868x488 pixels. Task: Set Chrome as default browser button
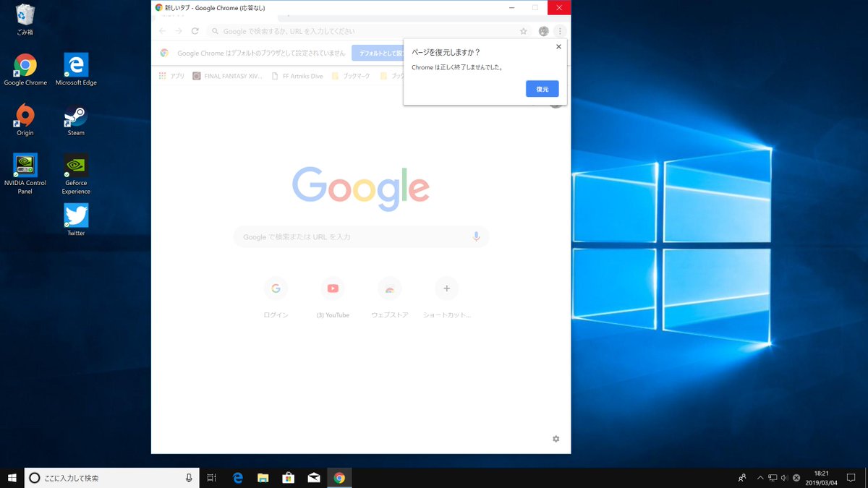click(x=378, y=53)
